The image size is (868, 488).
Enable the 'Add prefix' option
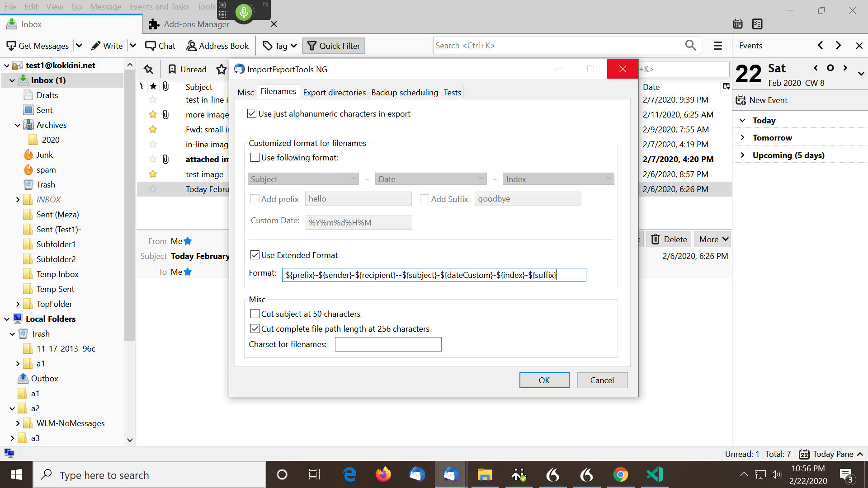click(255, 199)
